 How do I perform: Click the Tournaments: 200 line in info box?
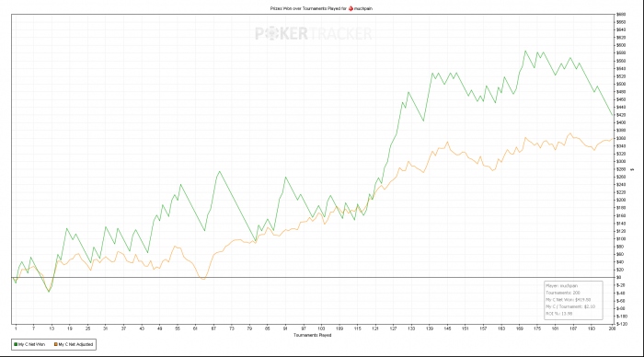click(563, 293)
